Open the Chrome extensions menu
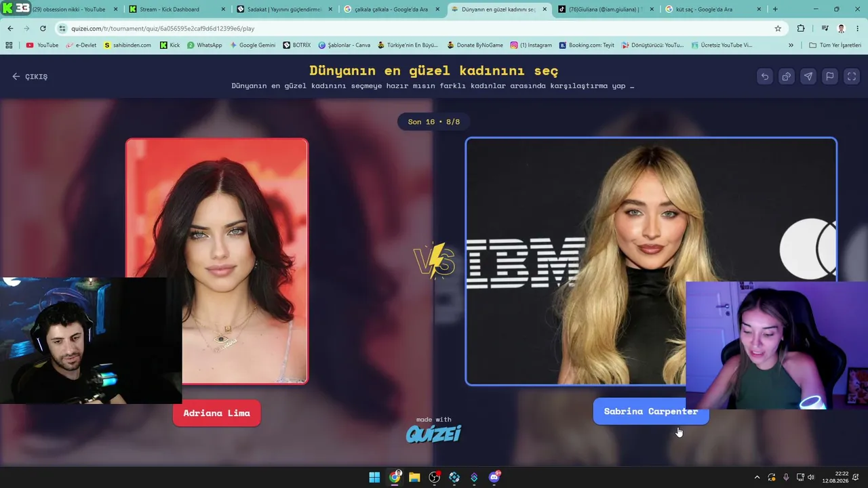The width and height of the screenshot is (868, 488). tap(801, 28)
